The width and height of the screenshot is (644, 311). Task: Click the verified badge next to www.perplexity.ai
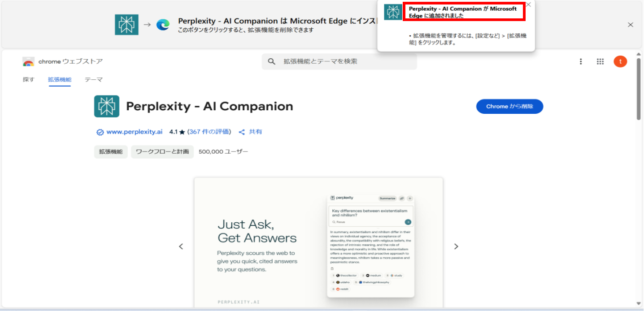click(100, 132)
